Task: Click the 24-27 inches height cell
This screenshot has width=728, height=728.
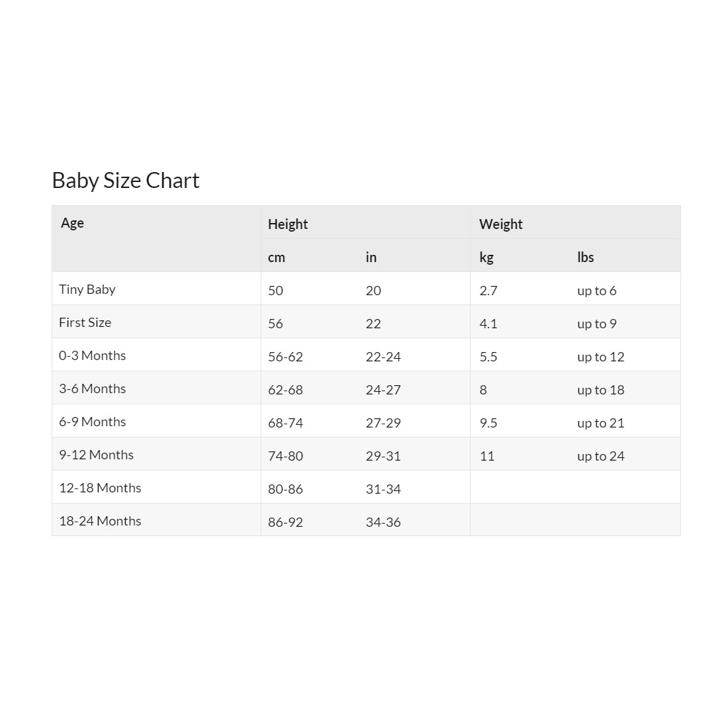Action: [383, 390]
